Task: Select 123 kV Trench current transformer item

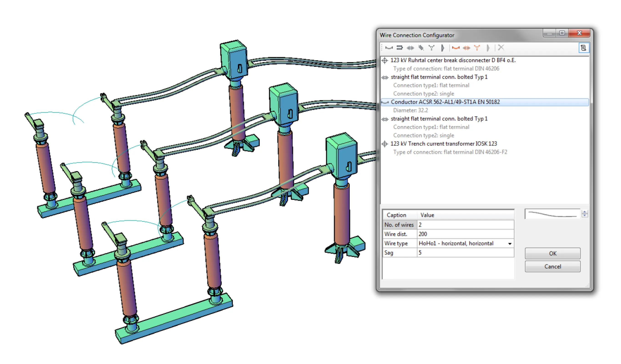Action: coord(444,144)
